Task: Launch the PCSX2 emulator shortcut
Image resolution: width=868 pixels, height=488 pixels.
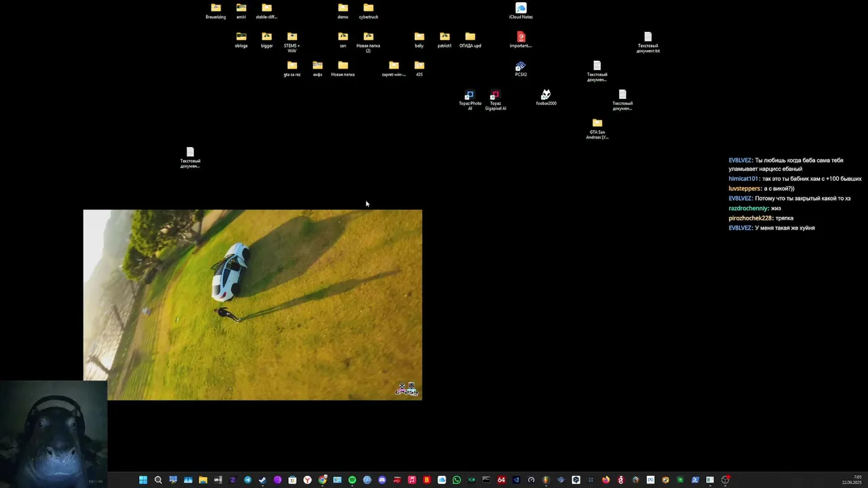Action: pos(521,68)
